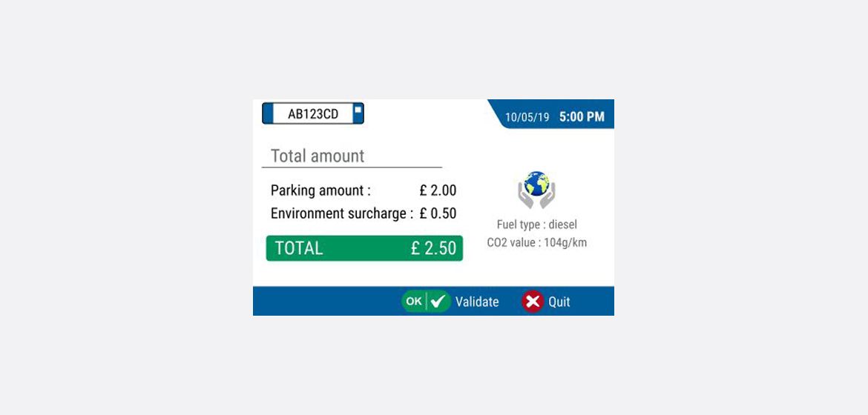This screenshot has height=415, width=868.
Task: Click the Total amount heading
Action: point(318,156)
